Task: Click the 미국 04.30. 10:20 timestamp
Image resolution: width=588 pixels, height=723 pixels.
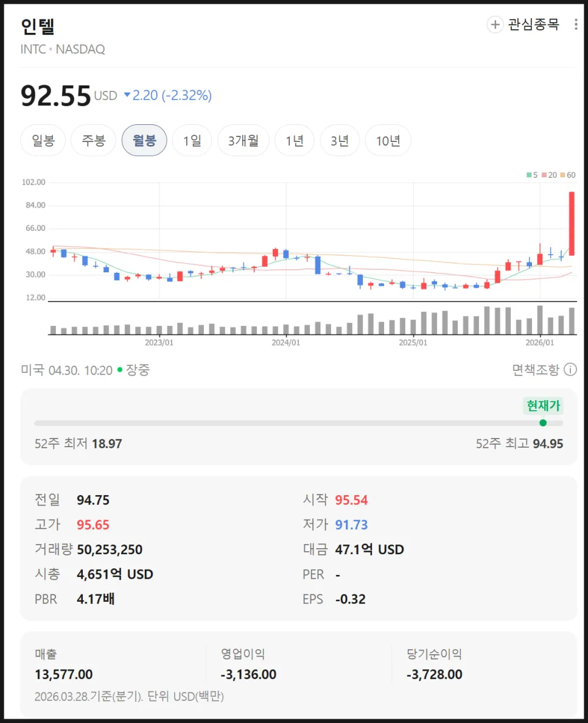Action: [67, 370]
